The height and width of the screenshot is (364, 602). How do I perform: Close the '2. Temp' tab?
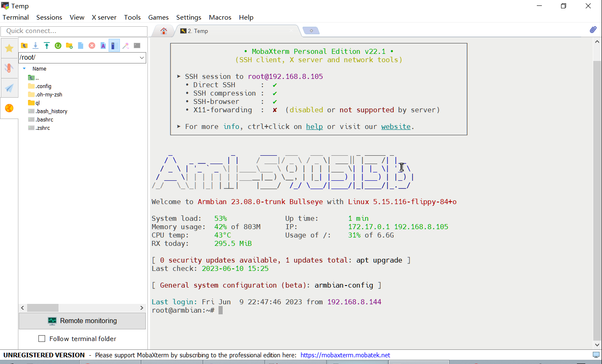point(292,31)
